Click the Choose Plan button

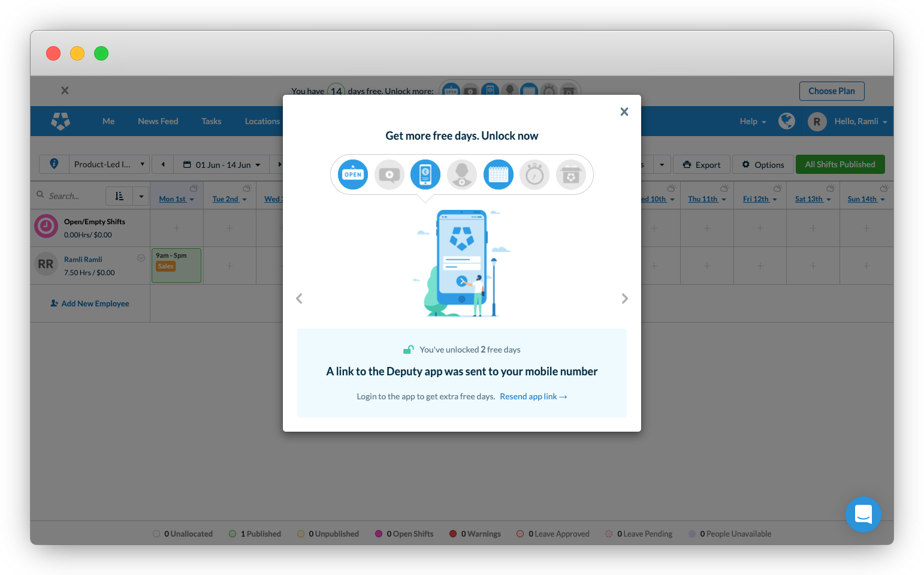point(831,91)
